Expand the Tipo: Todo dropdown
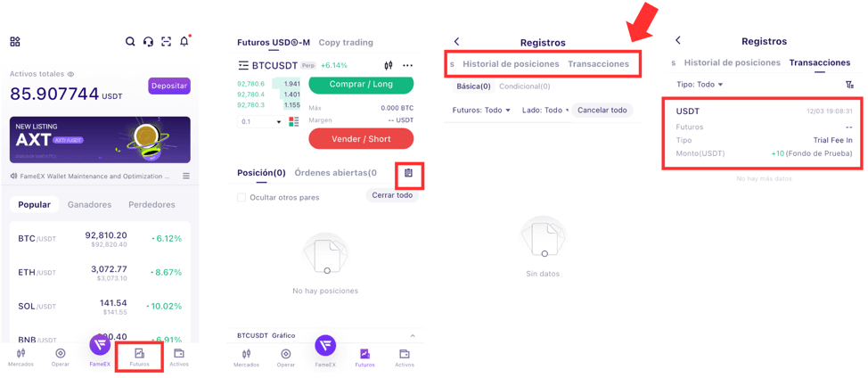This screenshot has height=378, width=868. click(700, 85)
